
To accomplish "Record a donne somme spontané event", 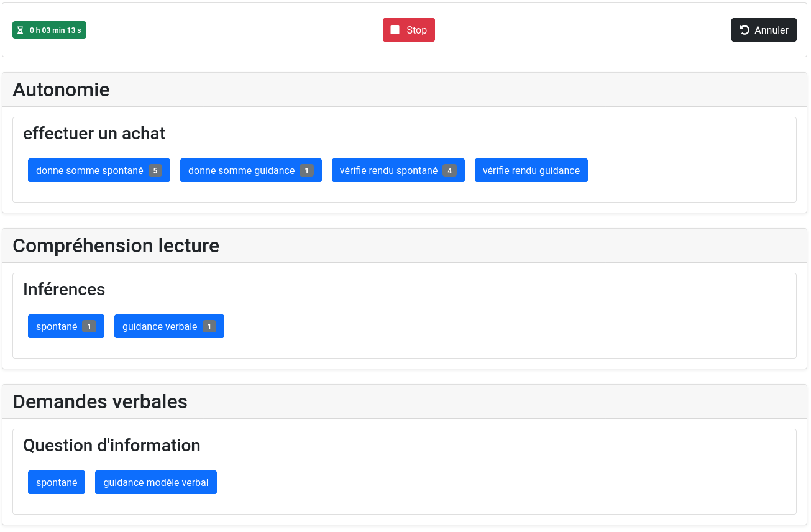I will [99, 170].
